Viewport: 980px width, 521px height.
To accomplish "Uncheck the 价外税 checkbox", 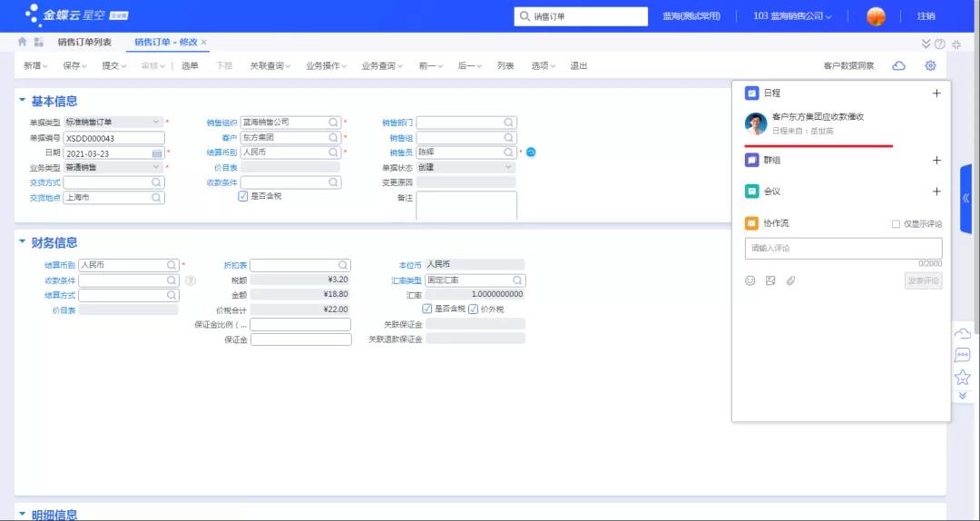I will [473, 309].
